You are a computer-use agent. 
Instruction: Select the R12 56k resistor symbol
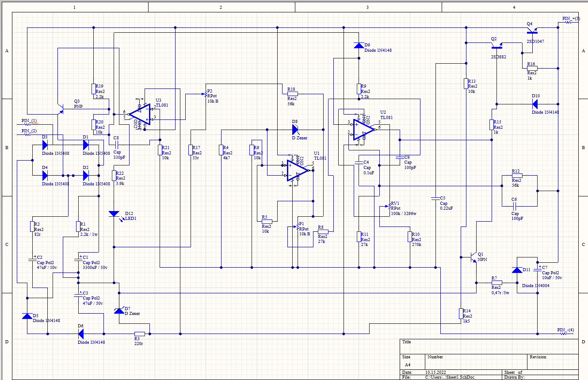click(x=517, y=176)
